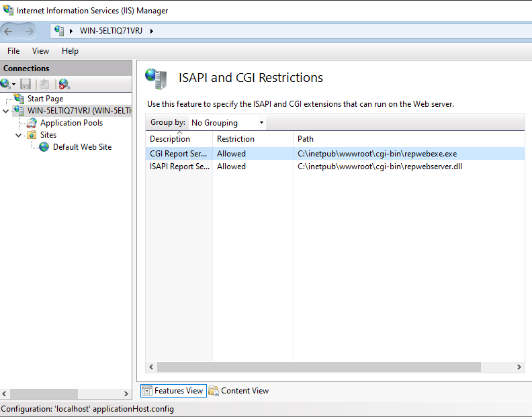Collapse the WIN-5ELTIQ71VRJ server node
This screenshot has height=417, width=532.
tap(6, 111)
